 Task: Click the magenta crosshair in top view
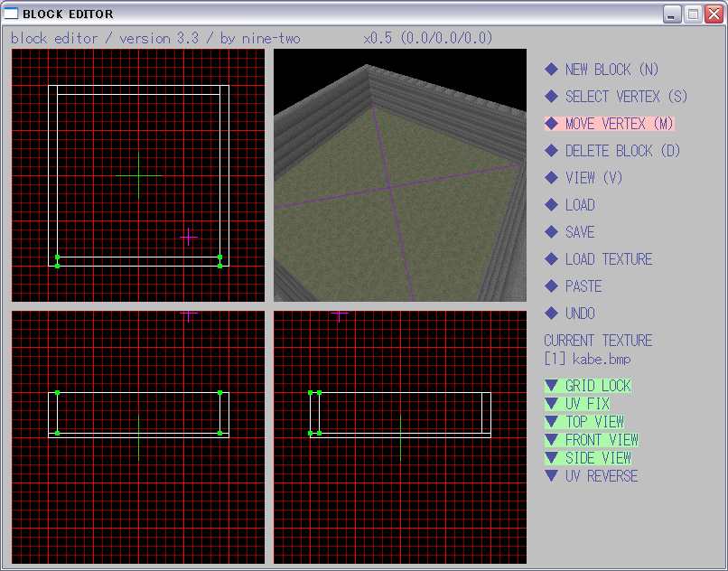pos(188,237)
